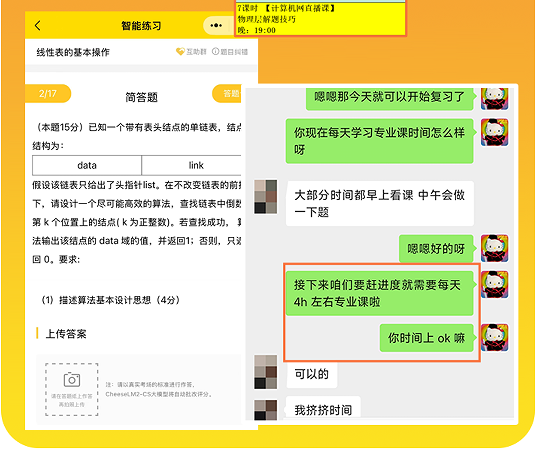The width and height of the screenshot is (549, 456).
Task: Open blurred avatar beside 我挤挤时间
Action: 266,410
